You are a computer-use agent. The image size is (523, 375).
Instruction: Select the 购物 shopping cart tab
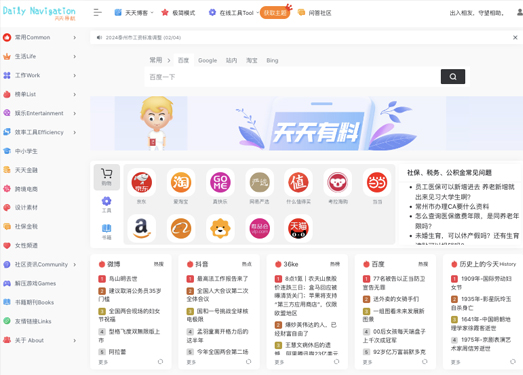(107, 177)
